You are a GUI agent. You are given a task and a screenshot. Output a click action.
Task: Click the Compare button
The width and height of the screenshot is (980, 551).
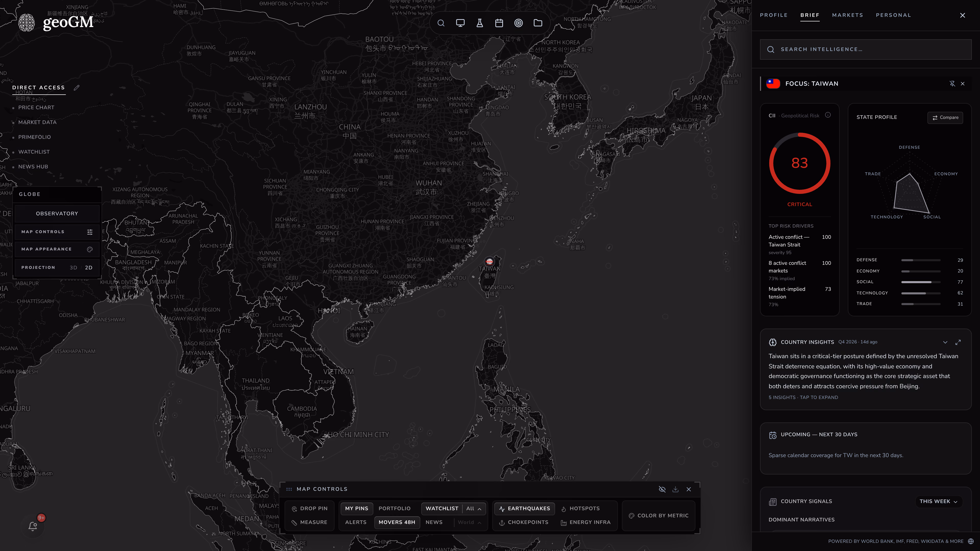[945, 118]
